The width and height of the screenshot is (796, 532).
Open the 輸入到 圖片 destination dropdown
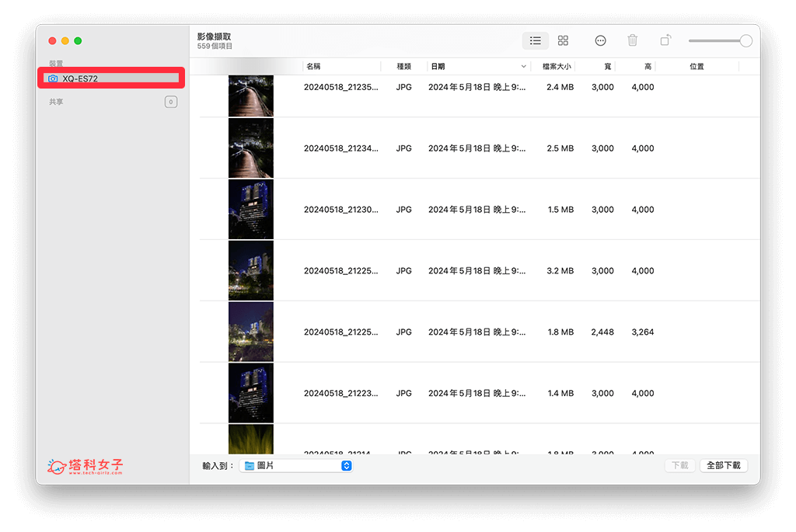point(296,465)
